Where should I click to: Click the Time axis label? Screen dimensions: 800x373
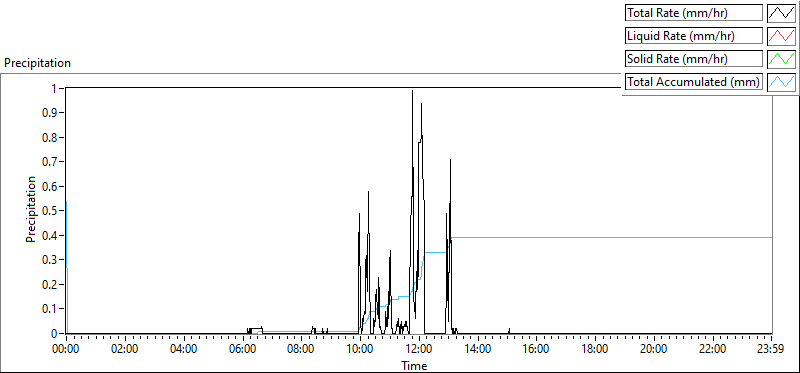pos(414,365)
